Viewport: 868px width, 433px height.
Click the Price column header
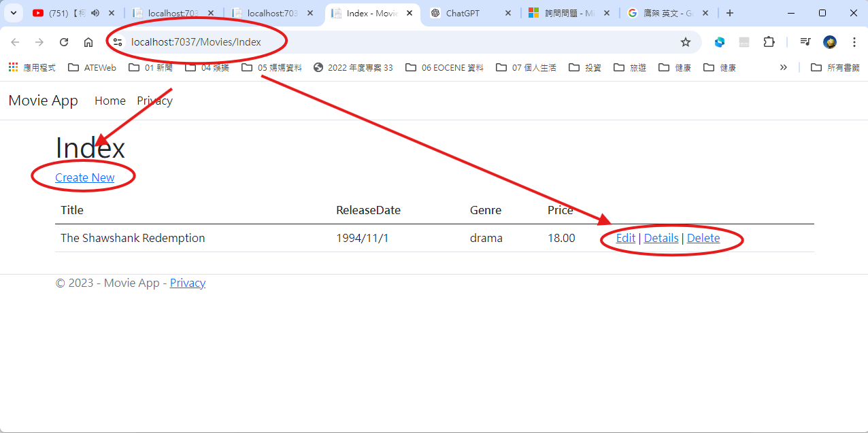pyautogui.click(x=561, y=210)
